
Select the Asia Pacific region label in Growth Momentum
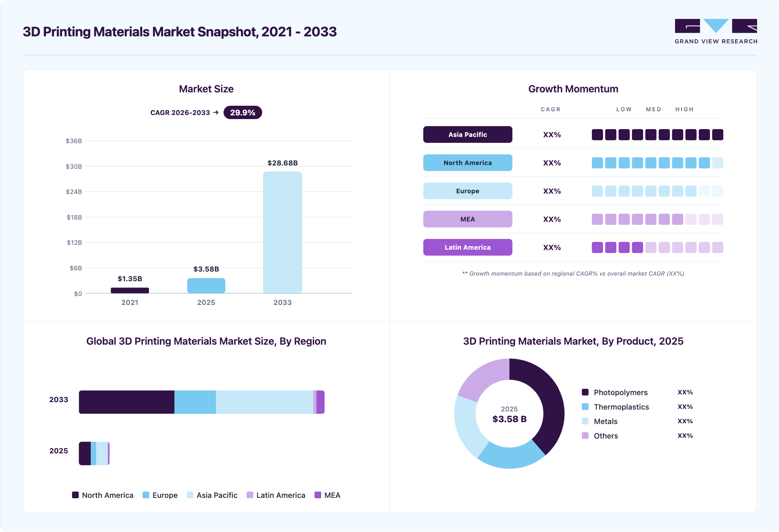(467, 134)
